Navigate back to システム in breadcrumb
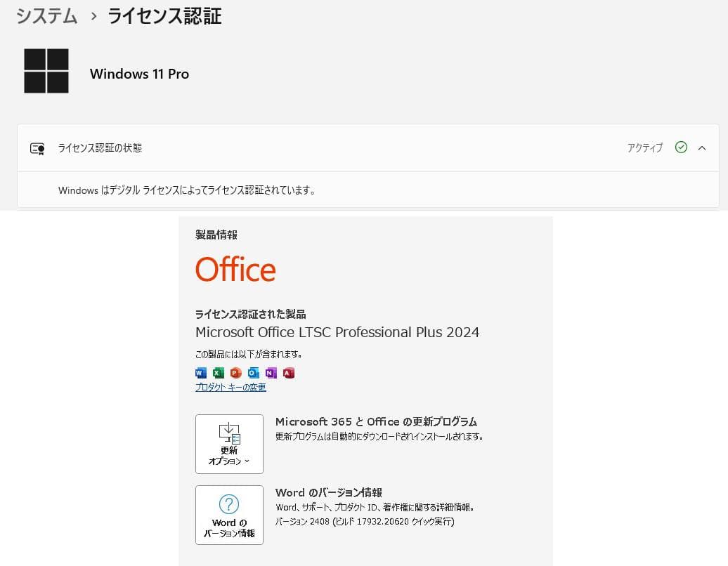Image resolution: width=728 pixels, height=566 pixels. click(46, 15)
